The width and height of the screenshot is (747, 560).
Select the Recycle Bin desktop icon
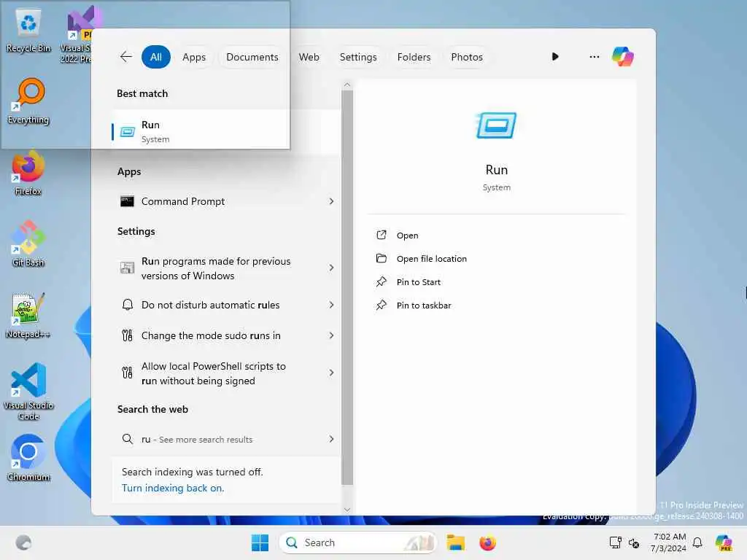[x=28, y=30]
